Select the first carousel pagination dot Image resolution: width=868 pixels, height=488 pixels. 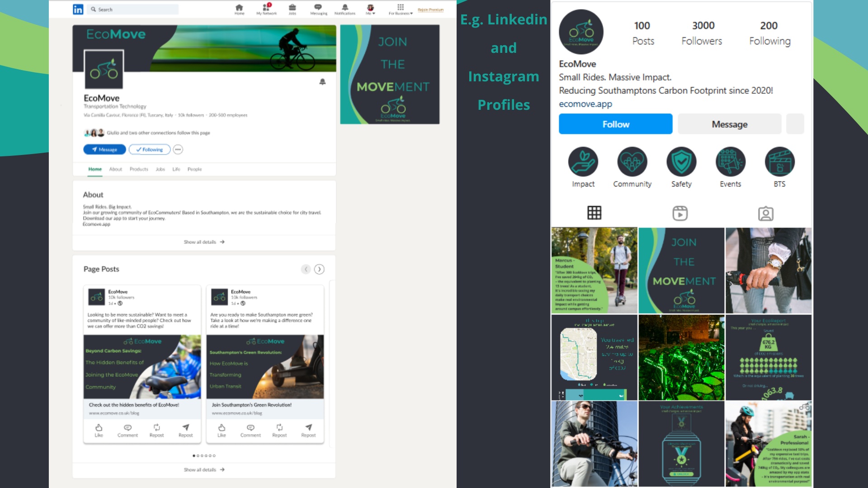click(194, 455)
